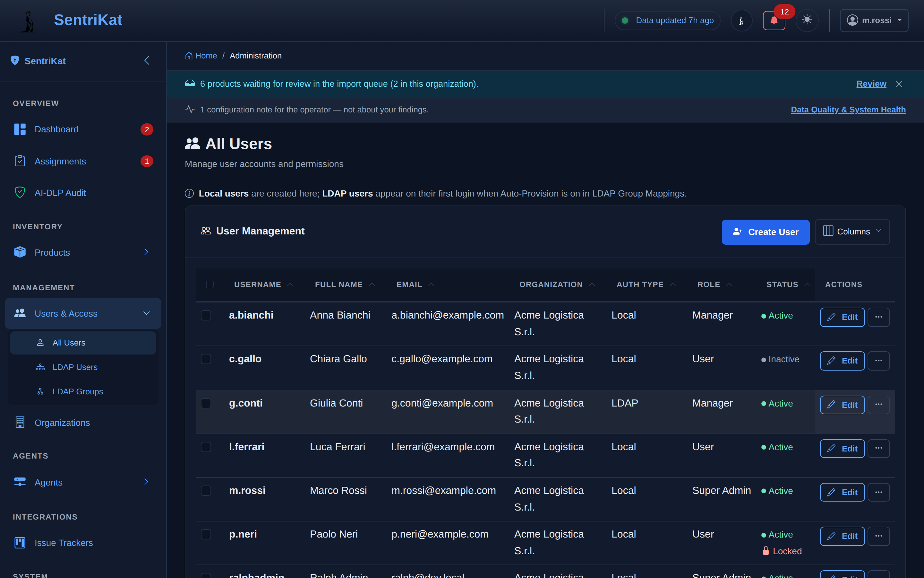Click the Data updated 7h ago status pill
The height and width of the screenshot is (578, 924).
coord(667,20)
